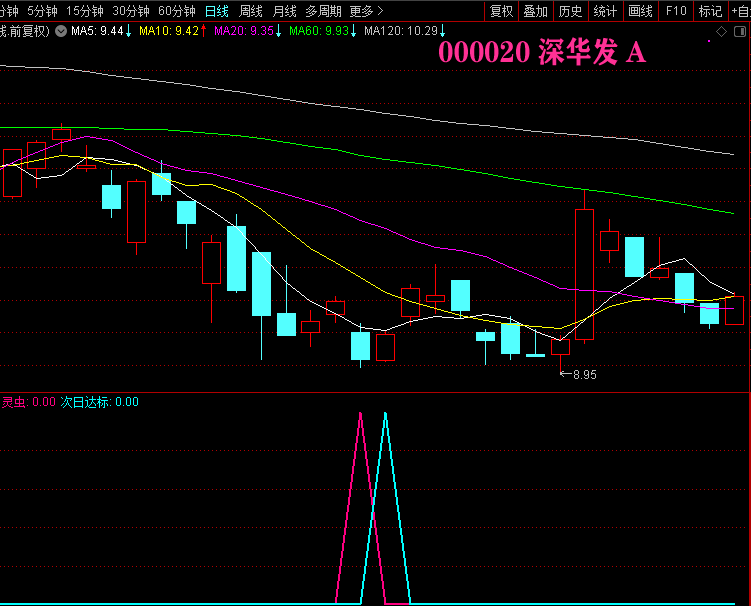
Task: Select the 日线 daily chart tab
Action: [x=216, y=11]
